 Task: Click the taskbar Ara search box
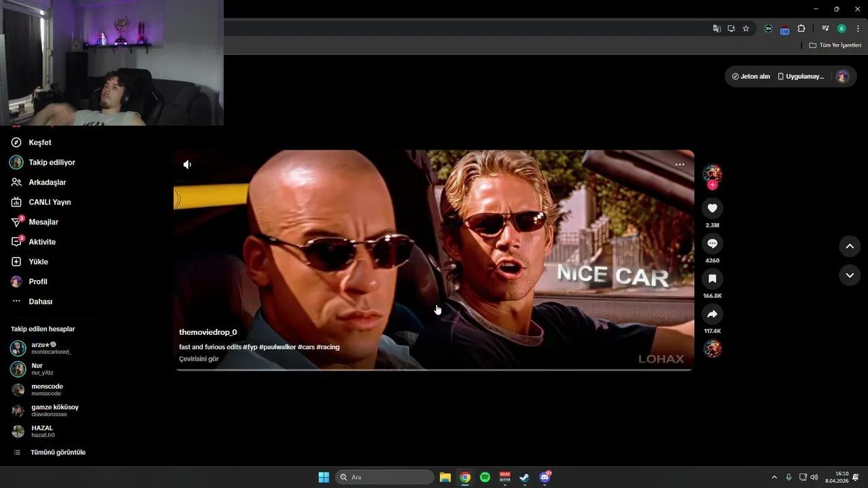coord(384,477)
